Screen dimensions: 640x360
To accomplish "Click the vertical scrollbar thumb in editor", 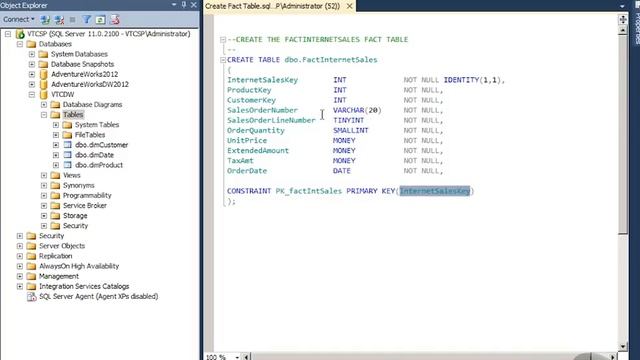I will point(623,135).
